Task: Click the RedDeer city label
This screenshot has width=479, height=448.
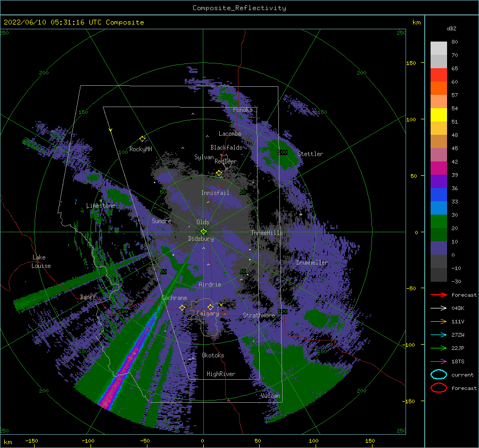Action: tap(226, 161)
